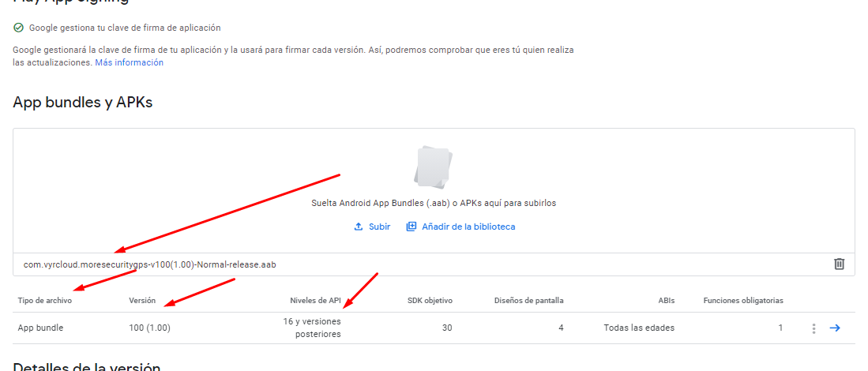Click the Versión column header
868x371 pixels.
click(x=142, y=301)
